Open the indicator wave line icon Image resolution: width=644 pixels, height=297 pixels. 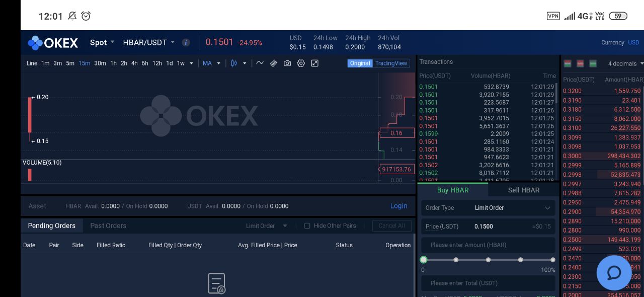pos(260,63)
